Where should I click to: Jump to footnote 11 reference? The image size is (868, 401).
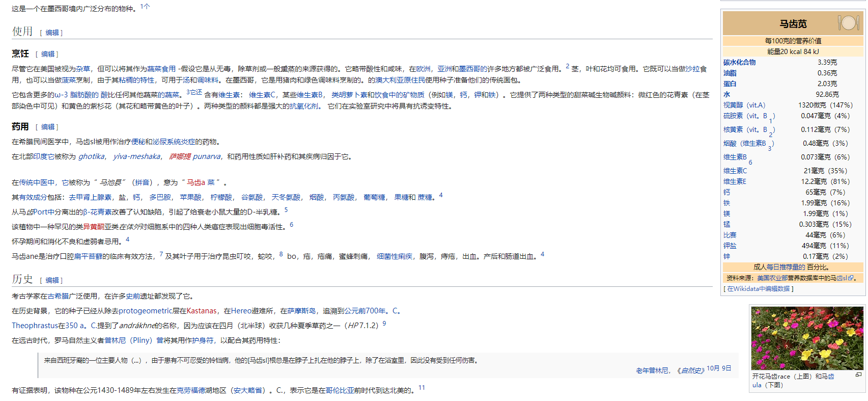point(422,388)
